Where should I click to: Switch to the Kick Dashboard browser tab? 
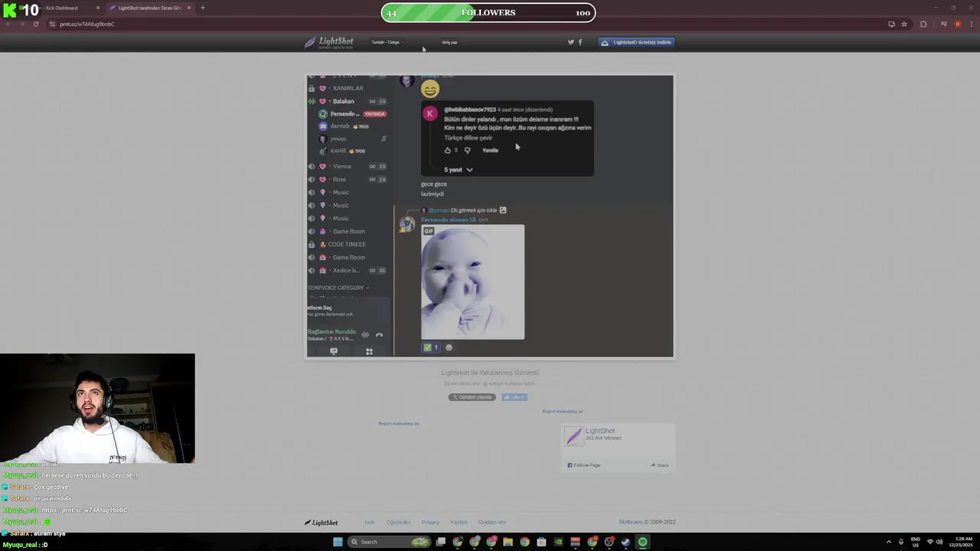[x=61, y=8]
